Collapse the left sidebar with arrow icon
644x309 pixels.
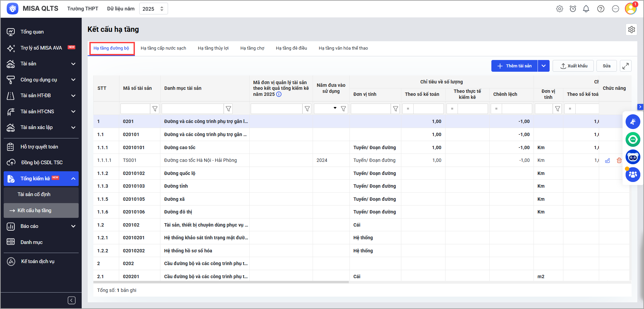(x=72, y=300)
